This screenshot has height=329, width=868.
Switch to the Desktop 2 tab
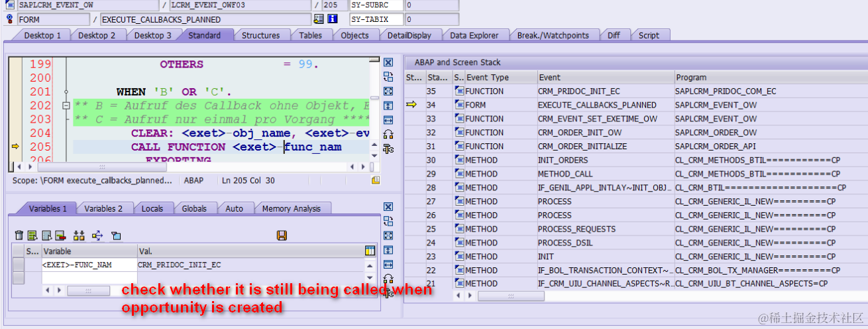coord(97,35)
